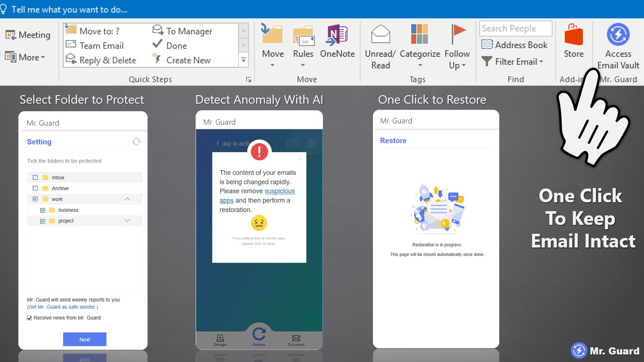Click the 'Find' ribbon group label

(x=516, y=79)
